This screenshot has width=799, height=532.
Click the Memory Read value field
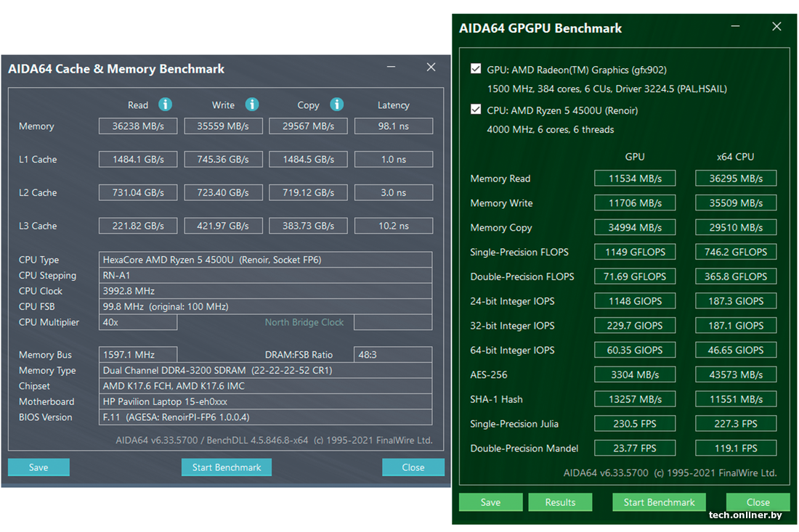point(138,126)
